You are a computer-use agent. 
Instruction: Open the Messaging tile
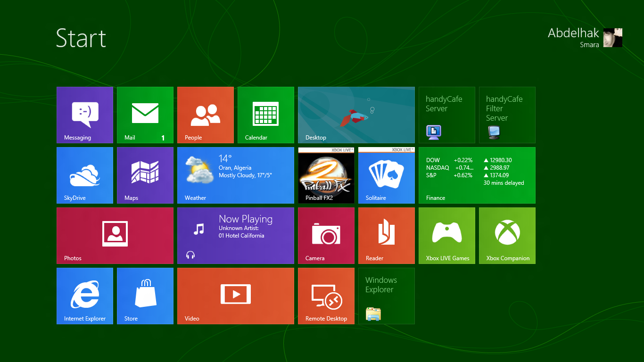85,115
